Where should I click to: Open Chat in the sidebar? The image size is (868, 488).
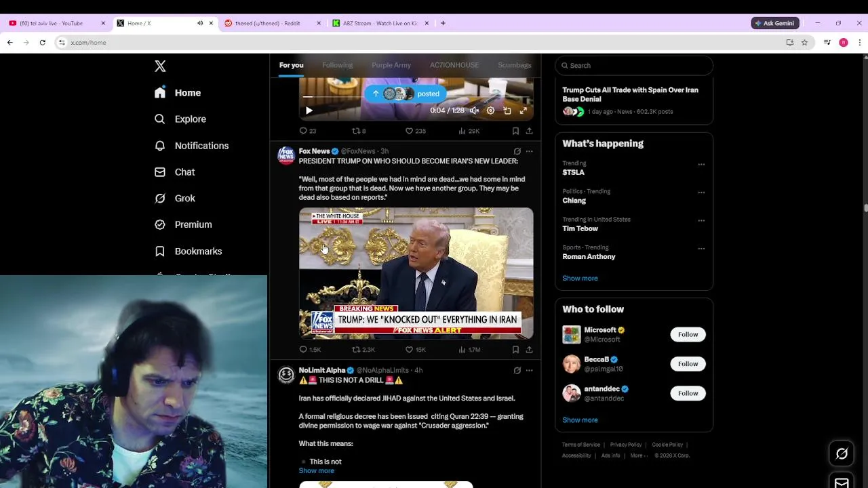(x=175, y=172)
